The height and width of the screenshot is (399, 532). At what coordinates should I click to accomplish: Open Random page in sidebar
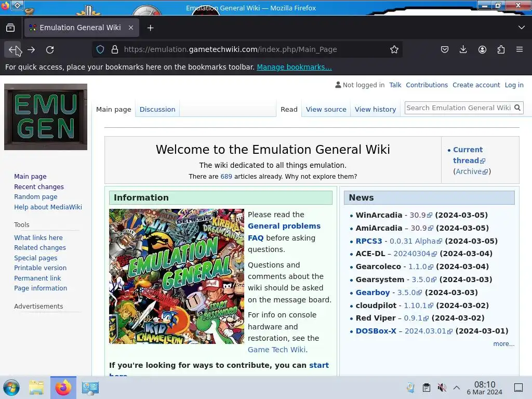pyautogui.click(x=36, y=196)
